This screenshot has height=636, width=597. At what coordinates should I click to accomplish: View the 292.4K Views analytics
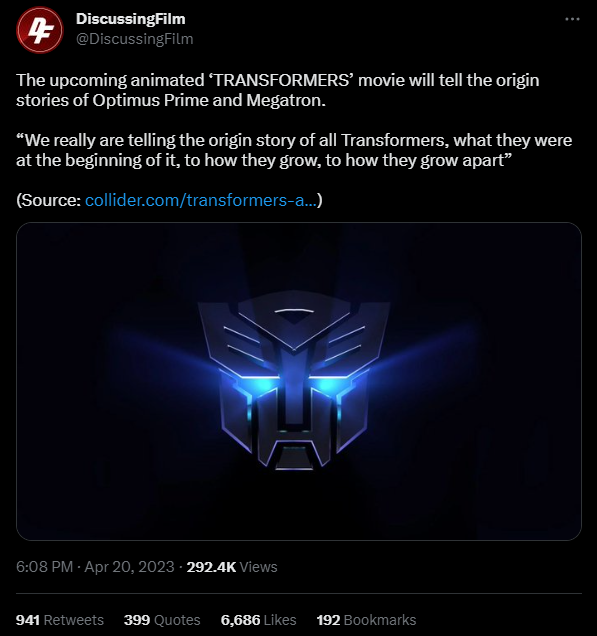coord(232,567)
